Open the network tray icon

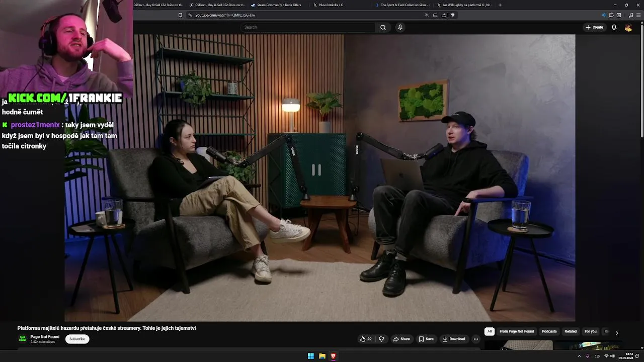click(x=606, y=356)
